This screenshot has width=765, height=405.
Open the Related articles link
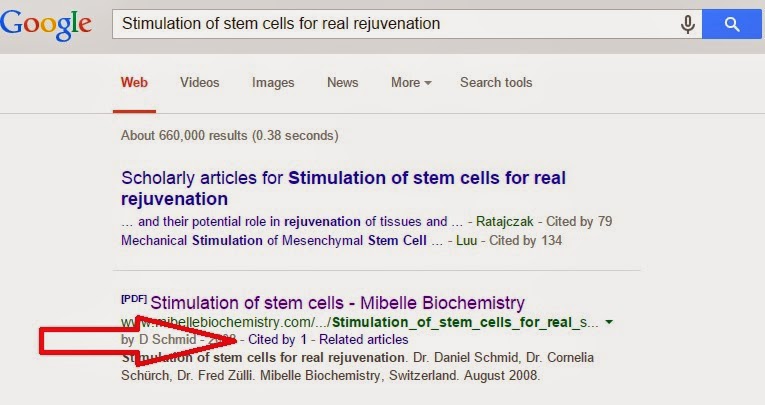point(363,340)
